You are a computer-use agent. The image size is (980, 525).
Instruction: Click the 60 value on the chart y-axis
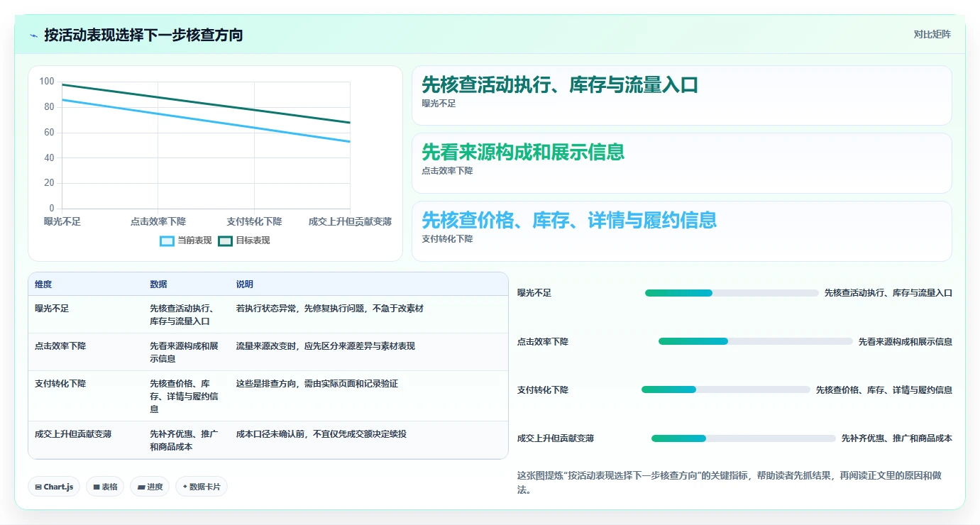pos(49,133)
